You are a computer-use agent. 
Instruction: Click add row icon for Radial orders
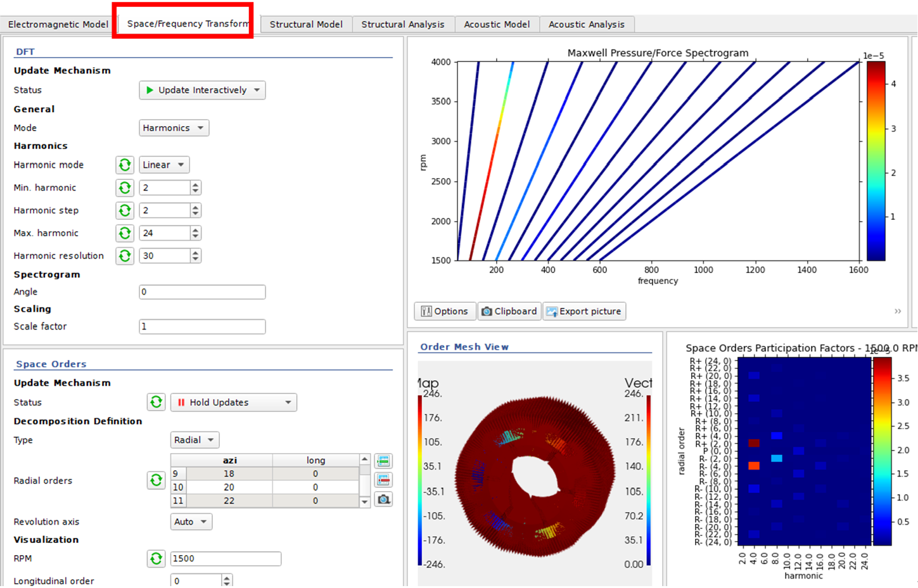click(x=383, y=461)
